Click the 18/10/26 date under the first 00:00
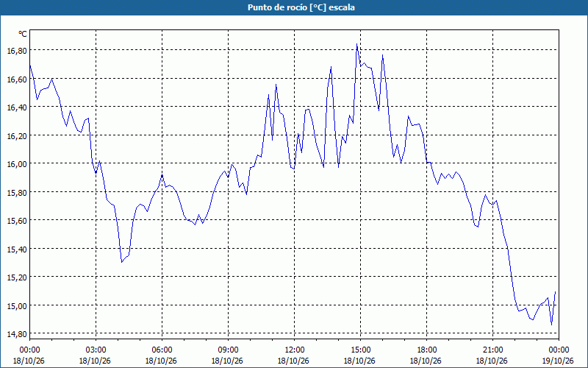 [29, 361]
